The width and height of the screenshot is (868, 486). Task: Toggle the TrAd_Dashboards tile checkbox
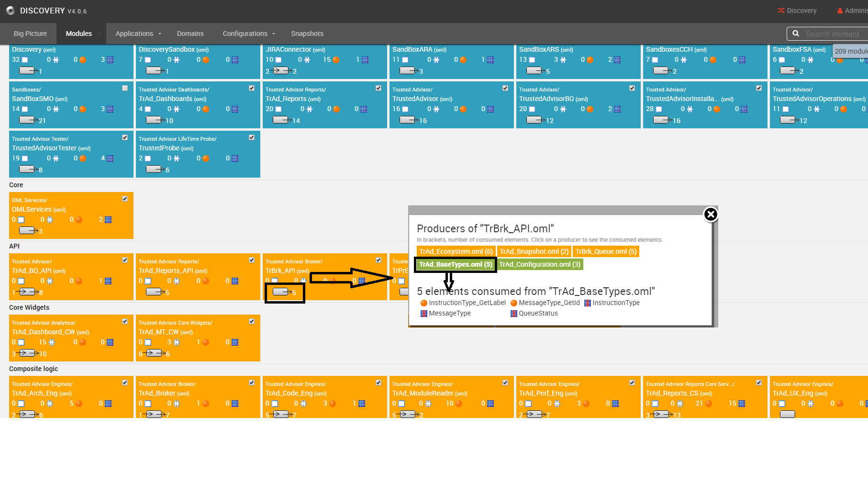[x=252, y=88]
